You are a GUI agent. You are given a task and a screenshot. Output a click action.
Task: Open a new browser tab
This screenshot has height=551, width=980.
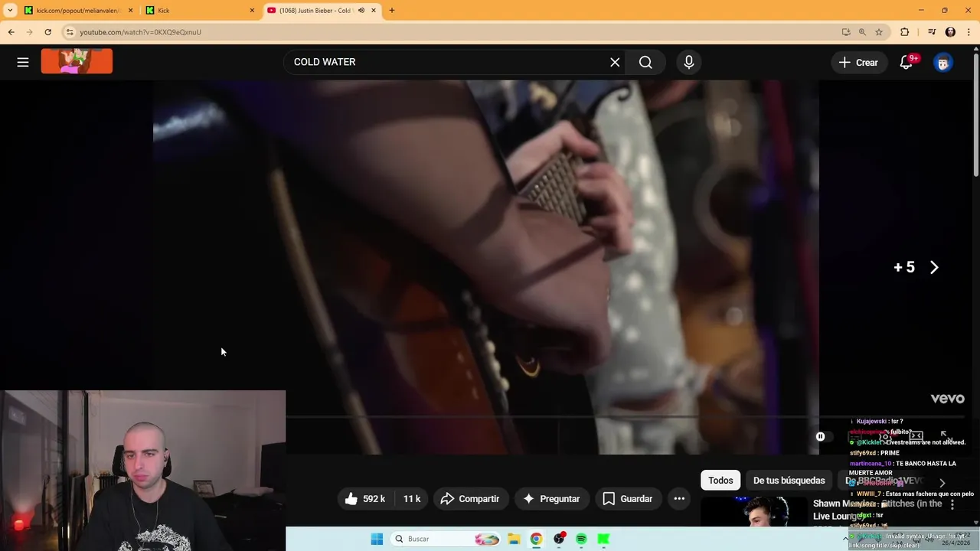click(392, 11)
